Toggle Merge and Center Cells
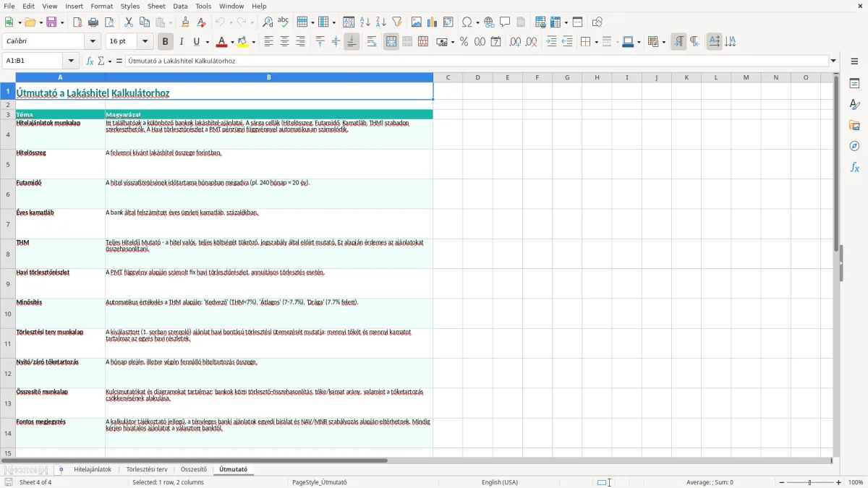Image resolution: width=868 pixels, height=488 pixels. [x=391, y=42]
